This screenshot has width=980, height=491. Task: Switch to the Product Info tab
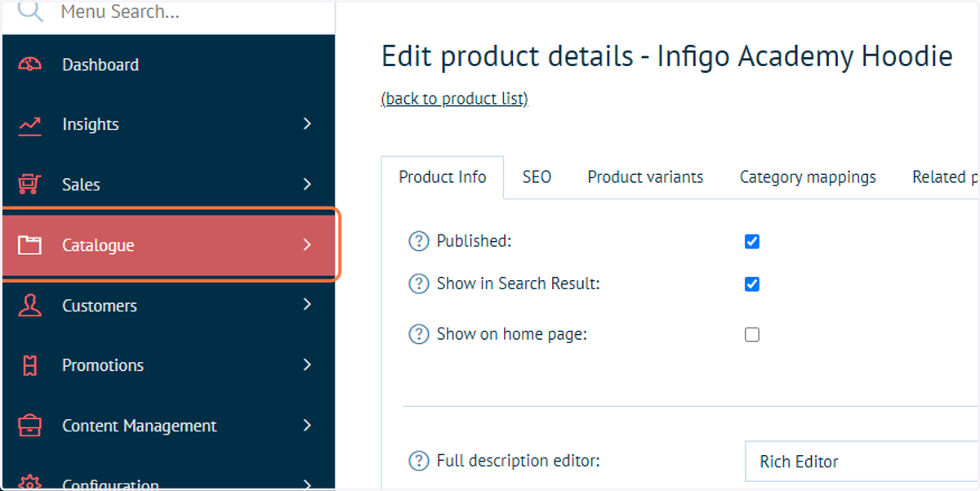(443, 177)
